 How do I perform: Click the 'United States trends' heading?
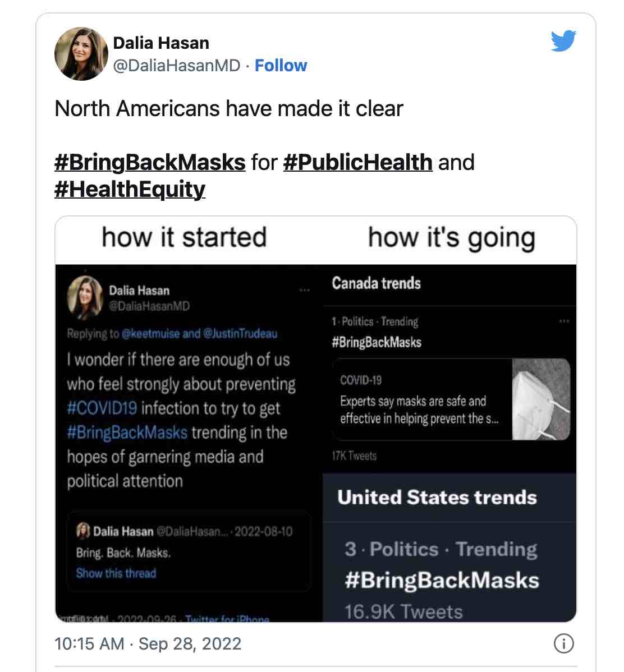click(x=437, y=498)
